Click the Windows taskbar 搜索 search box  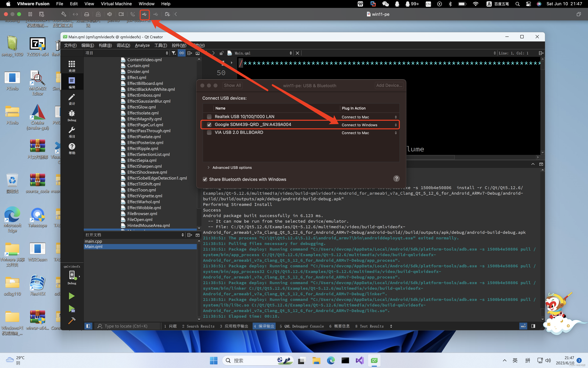pyautogui.click(x=258, y=360)
